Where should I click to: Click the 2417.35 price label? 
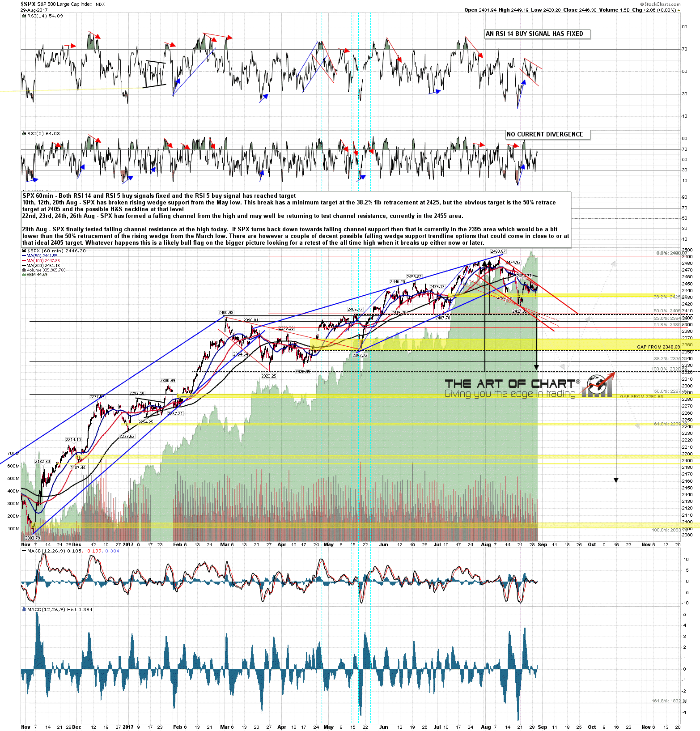[x=520, y=311]
